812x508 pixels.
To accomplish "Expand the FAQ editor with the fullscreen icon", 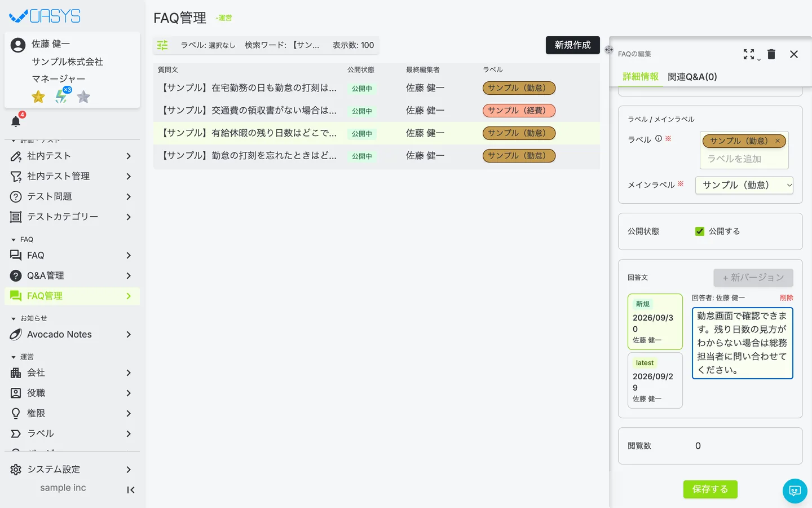I will tap(749, 54).
